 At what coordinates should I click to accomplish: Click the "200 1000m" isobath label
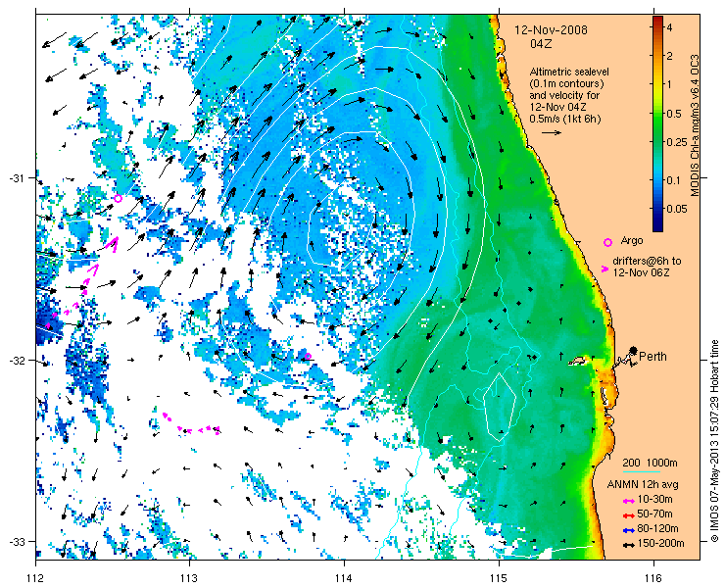point(650,464)
